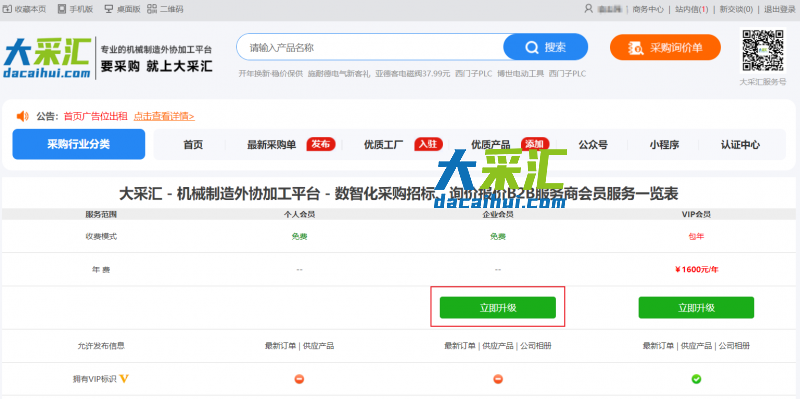This screenshot has width=800, height=399.
Task: Click 立即升级 under VIP会员
Action: pos(696,308)
